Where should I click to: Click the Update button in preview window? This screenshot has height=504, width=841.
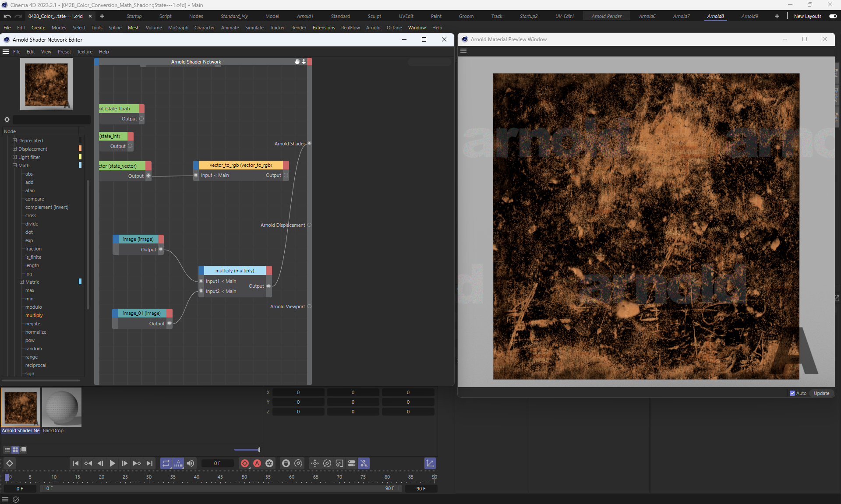(821, 393)
